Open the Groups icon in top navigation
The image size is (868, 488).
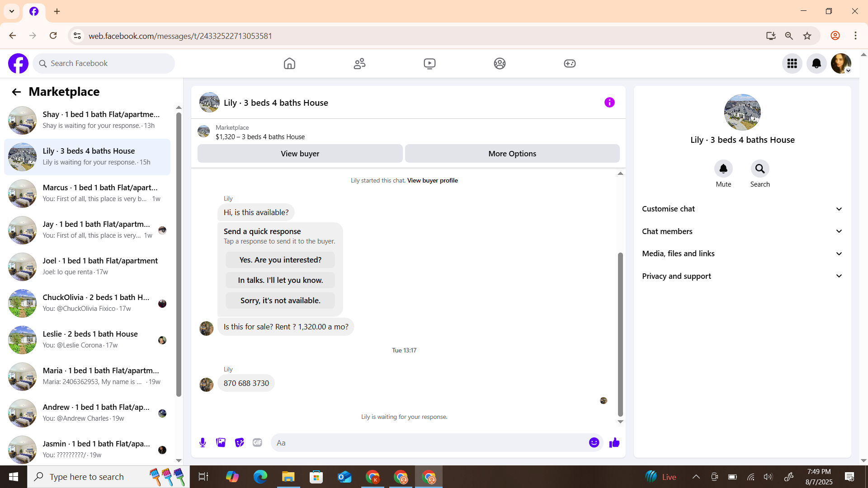pyautogui.click(x=500, y=63)
